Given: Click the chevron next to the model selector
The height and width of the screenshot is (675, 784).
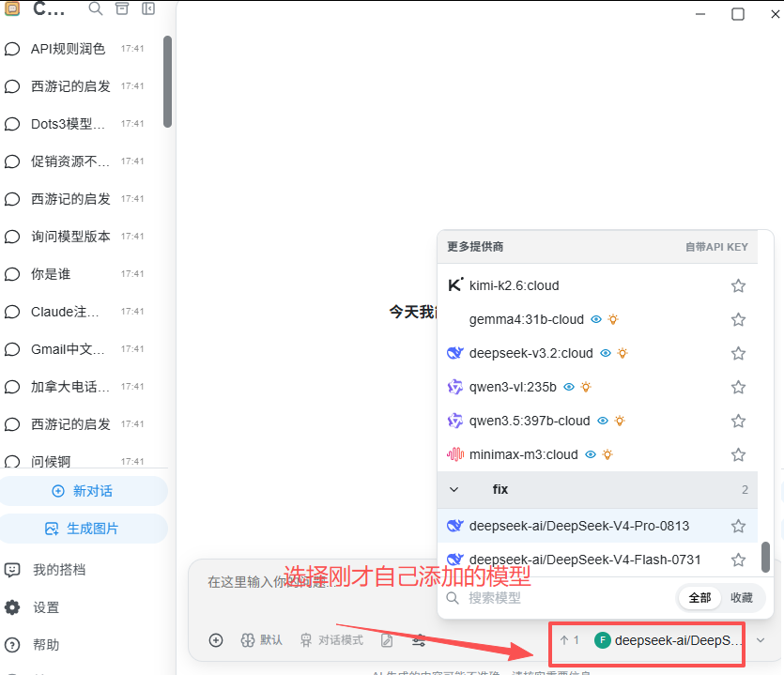Looking at the screenshot, I should (761, 640).
